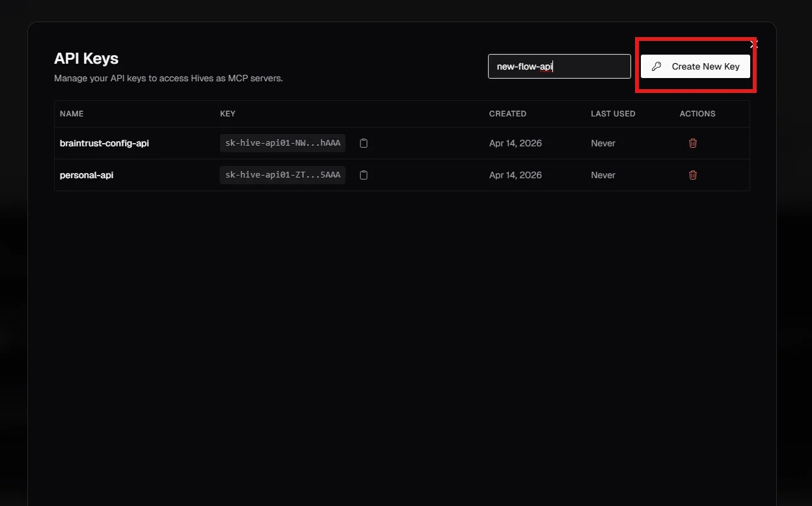Click personal-api Never last used value
Image resolution: width=812 pixels, height=506 pixels.
pos(603,175)
